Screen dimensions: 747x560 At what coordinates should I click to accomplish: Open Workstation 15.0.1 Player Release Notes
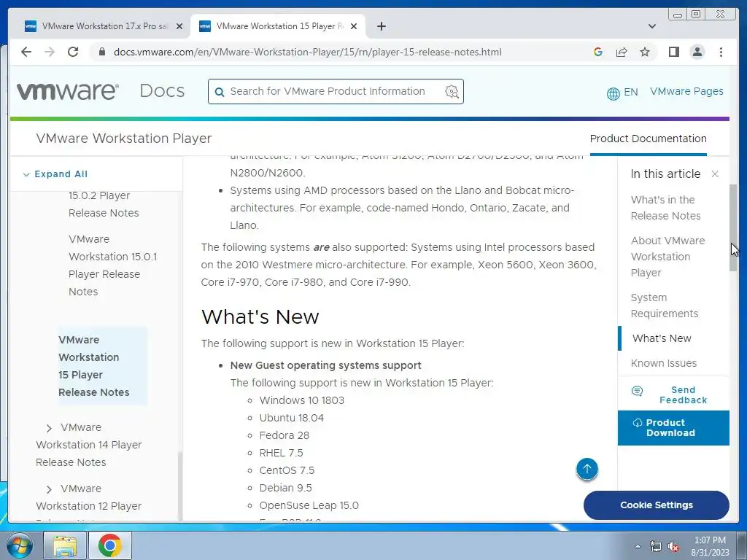click(112, 265)
